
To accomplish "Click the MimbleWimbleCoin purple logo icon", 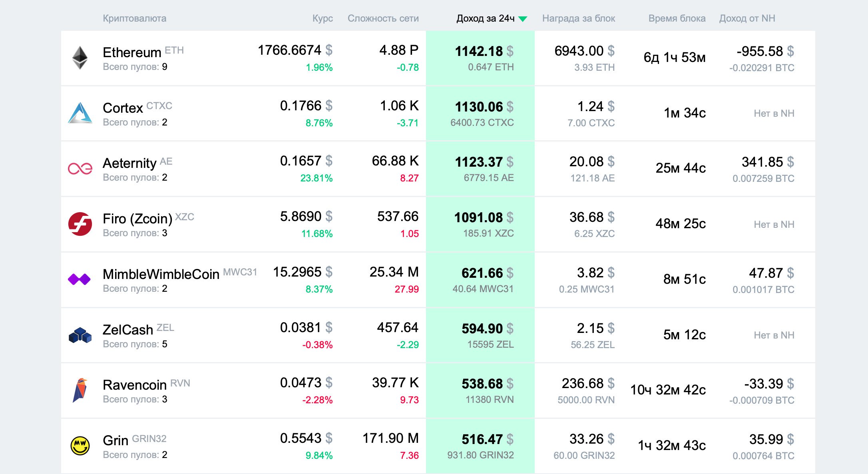I will pos(80,279).
